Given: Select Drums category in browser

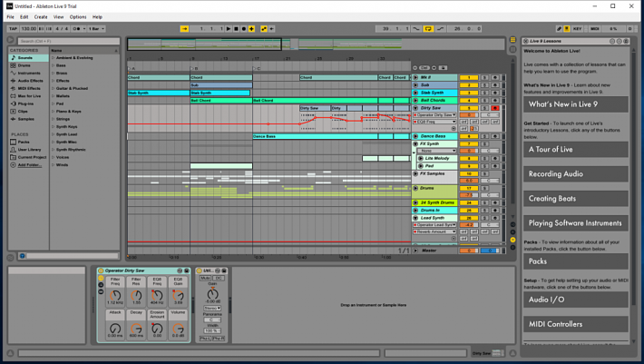Looking at the screenshot, I should click(24, 65).
